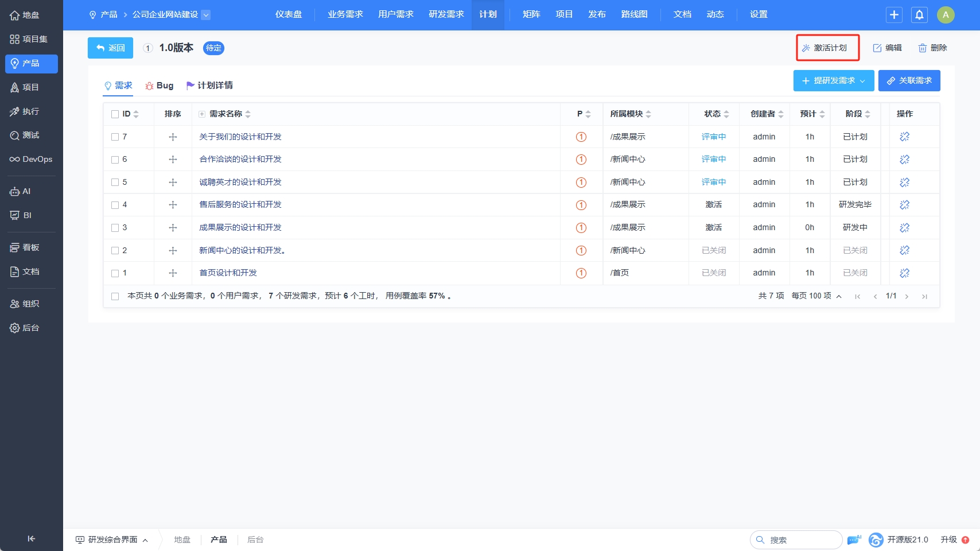Viewport: 980px width, 551px height.
Task: Open the 提研发需求 dropdown button
Action: point(833,81)
